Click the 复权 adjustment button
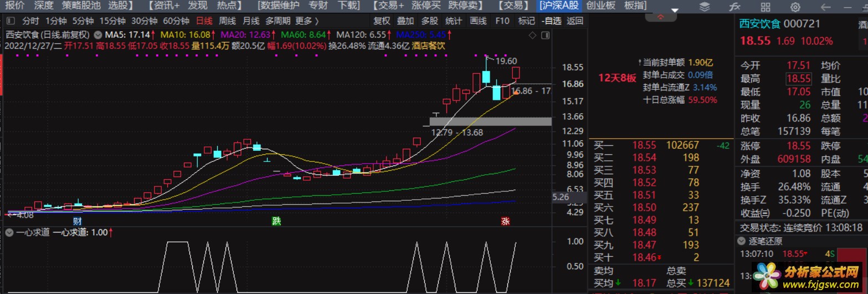 pos(382,21)
